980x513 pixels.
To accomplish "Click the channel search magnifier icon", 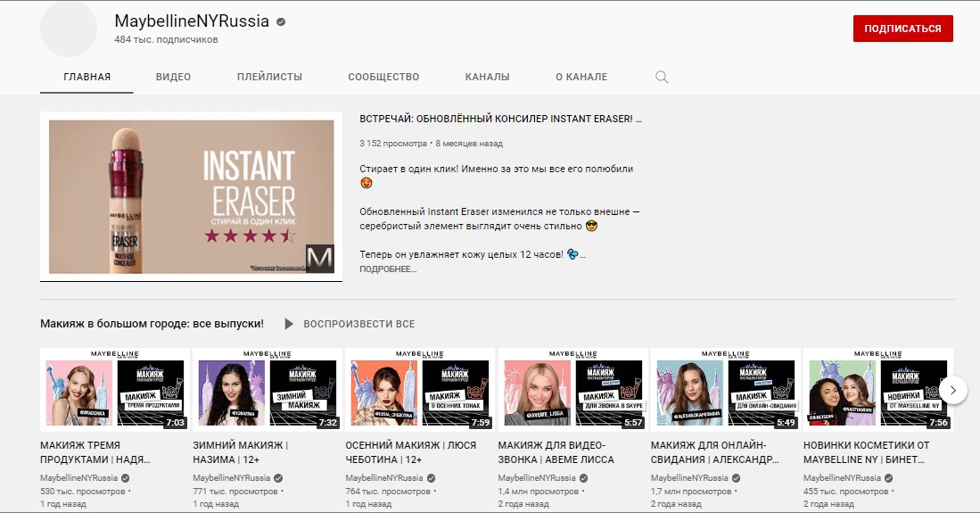I will click(x=662, y=77).
